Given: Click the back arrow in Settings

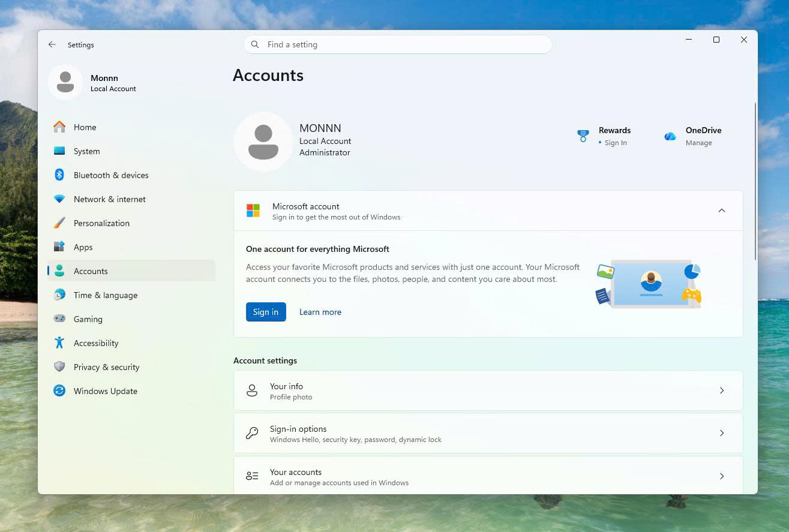Looking at the screenshot, I should (52, 44).
